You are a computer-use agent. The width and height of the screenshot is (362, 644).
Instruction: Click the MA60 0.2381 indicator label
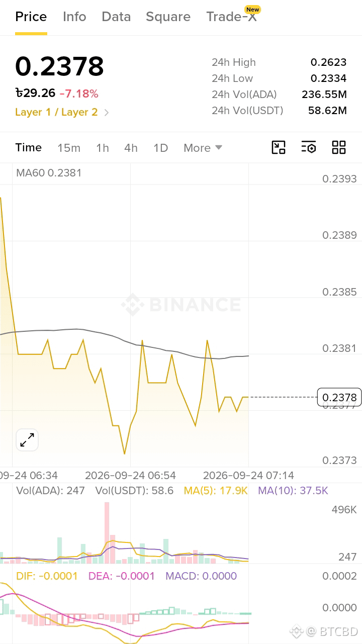pyautogui.click(x=49, y=173)
